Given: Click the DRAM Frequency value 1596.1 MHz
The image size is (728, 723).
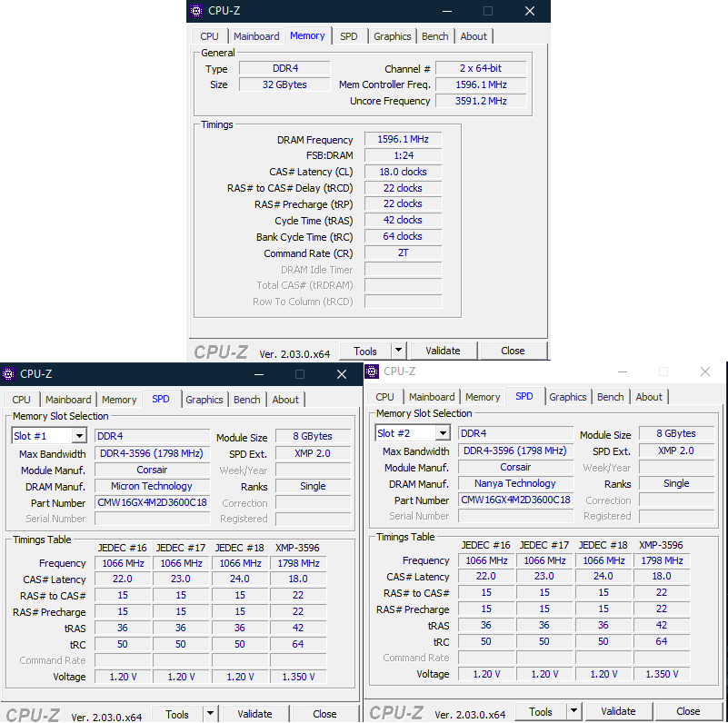Looking at the screenshot, I should pyautogui.click(x=403, y=139).
